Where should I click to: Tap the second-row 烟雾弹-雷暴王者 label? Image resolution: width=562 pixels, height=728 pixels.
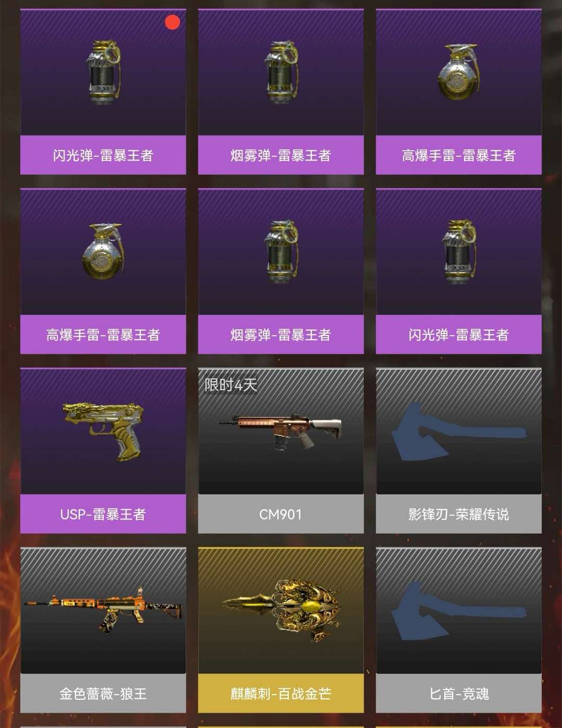click(280, 334)
